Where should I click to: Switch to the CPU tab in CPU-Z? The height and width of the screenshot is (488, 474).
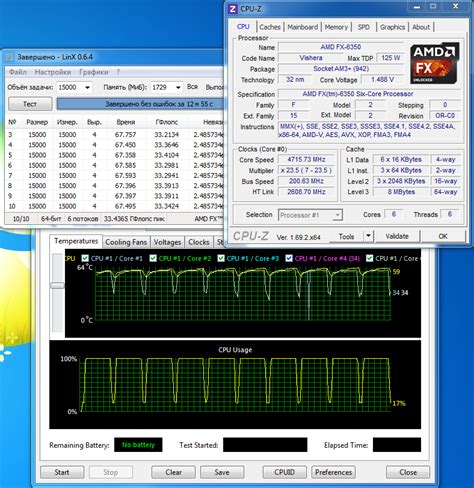pos(243,27)
